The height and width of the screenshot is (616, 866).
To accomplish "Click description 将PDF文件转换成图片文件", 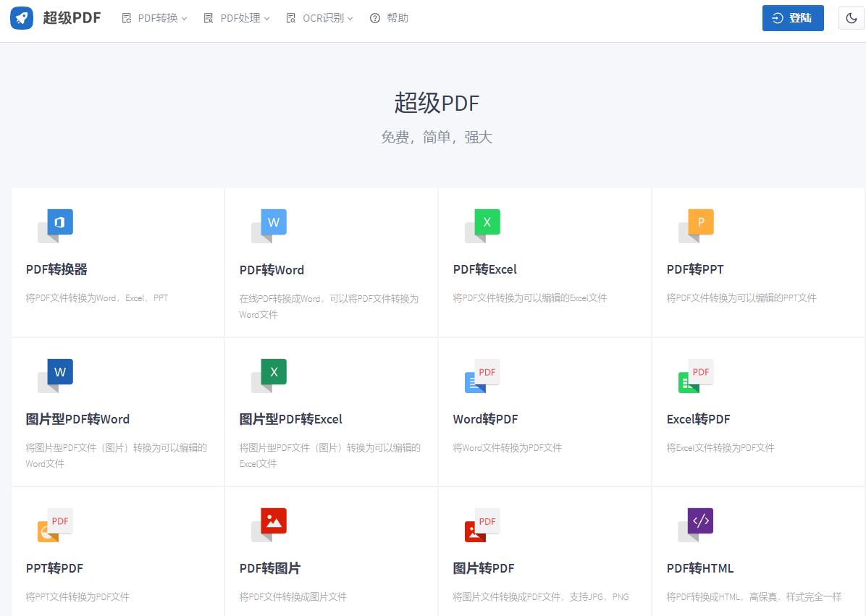I will [x=293, y=596].
